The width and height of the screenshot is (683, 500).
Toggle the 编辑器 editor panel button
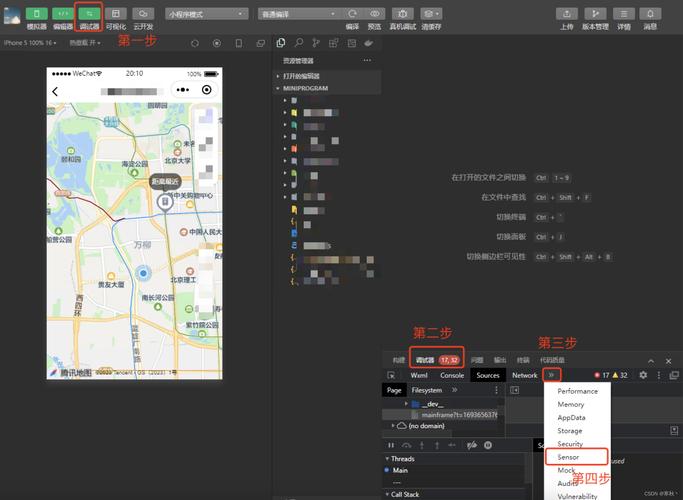[63, 14]
